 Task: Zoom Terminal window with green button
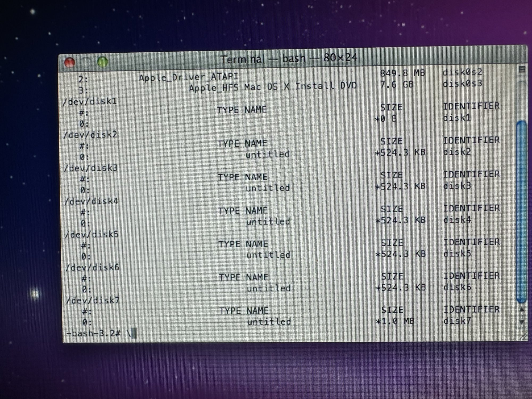pos(103,62)
